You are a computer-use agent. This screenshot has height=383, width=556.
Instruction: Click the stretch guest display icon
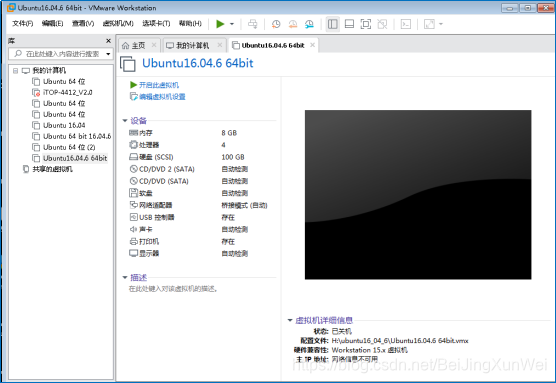pyautogui.click(x=429, y=24)
